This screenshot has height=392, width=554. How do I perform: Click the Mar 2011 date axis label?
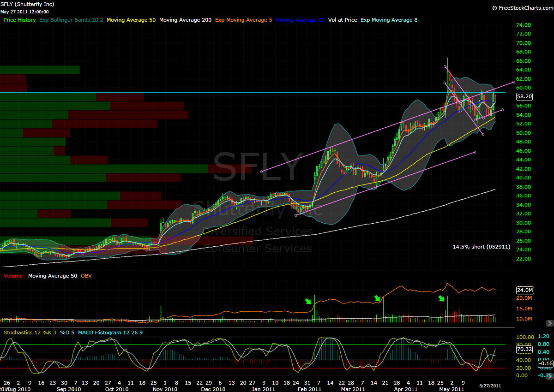click(353, 389)
